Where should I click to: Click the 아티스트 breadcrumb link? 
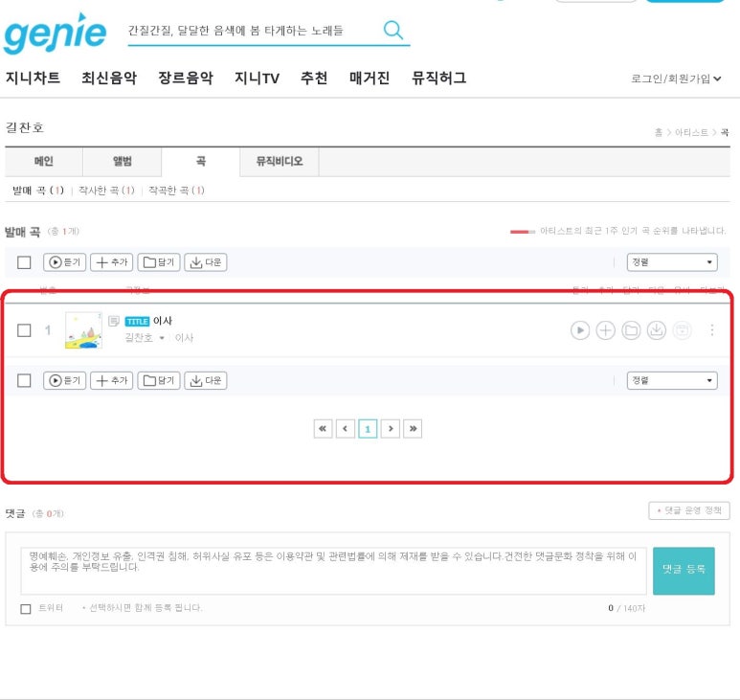tap(691, 133)
